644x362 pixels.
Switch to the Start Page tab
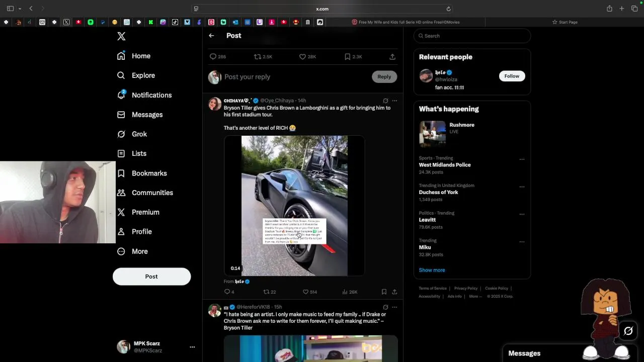(565, 22)
